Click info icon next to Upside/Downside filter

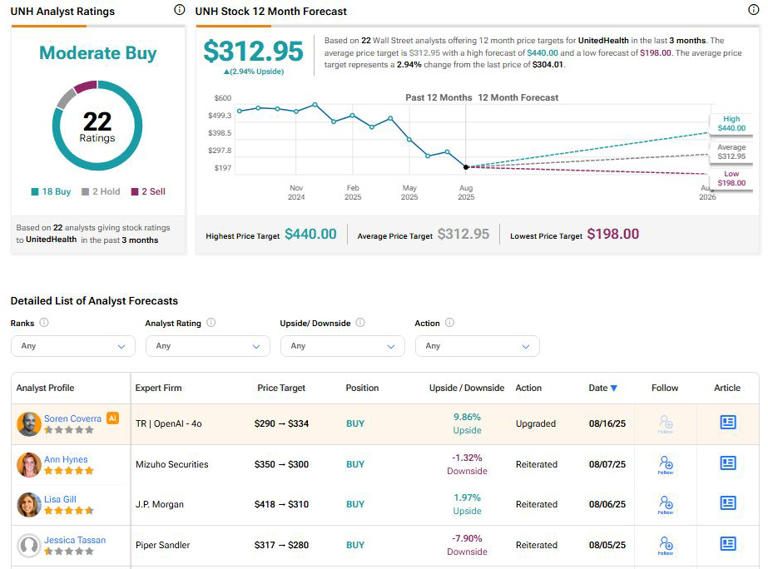[360, 323]
